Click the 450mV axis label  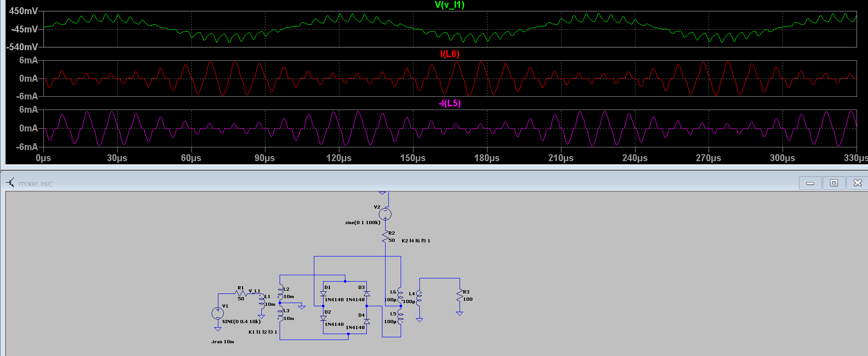(x=23, y=11)
